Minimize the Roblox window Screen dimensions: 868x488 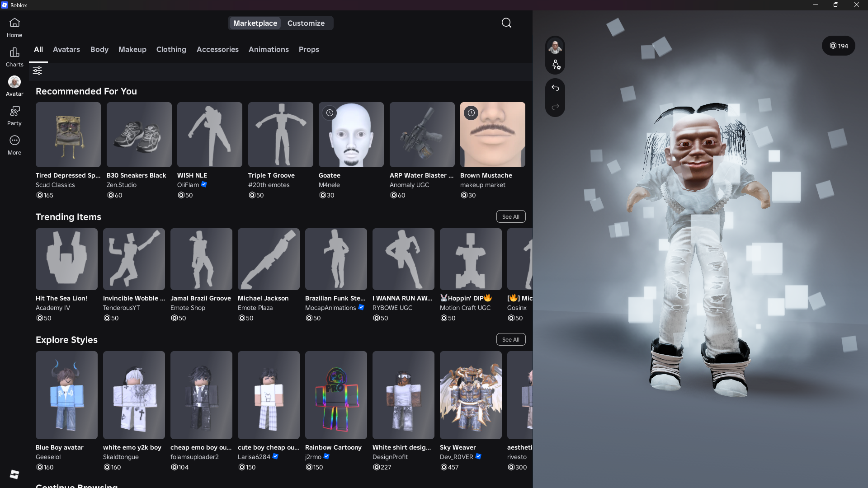pos(816,5)
